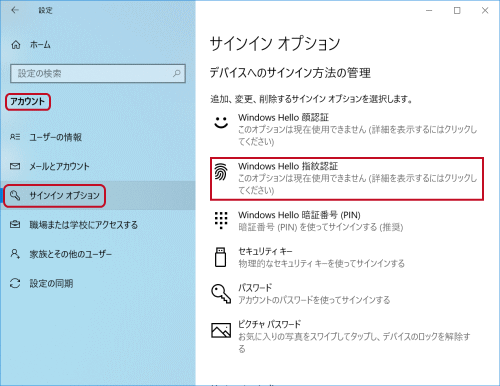Click the アカウント section heading
The image size is (500, 386).
28,102
